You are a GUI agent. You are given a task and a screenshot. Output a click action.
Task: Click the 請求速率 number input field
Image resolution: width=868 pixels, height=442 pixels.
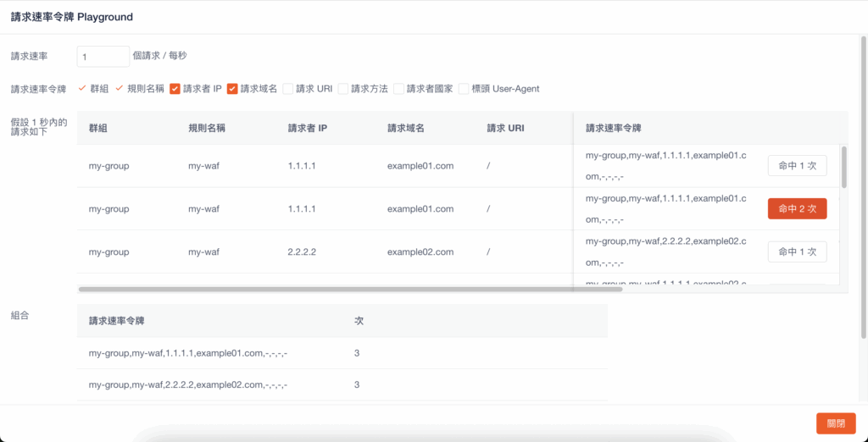pyautogui.click(x=103, y=56)
